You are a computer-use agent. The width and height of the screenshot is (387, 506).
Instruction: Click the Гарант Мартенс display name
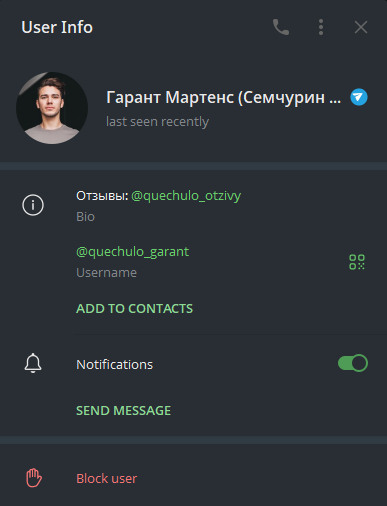coord(223,98)
